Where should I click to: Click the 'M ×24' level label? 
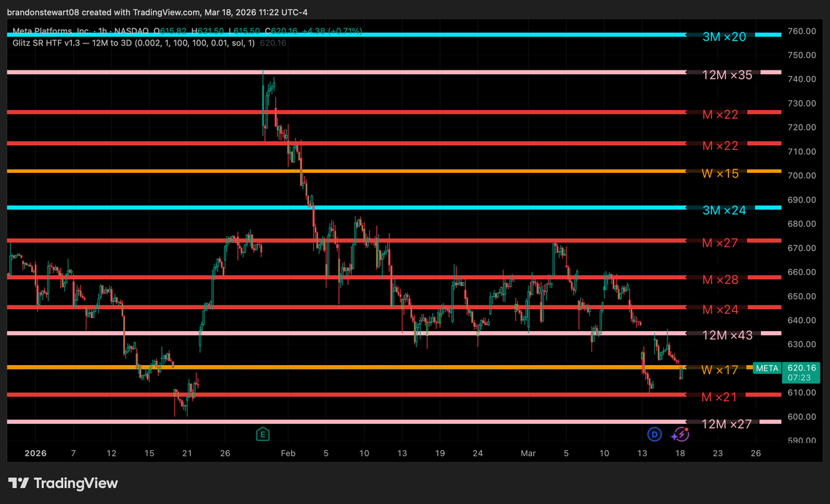(x=721, y=309)
